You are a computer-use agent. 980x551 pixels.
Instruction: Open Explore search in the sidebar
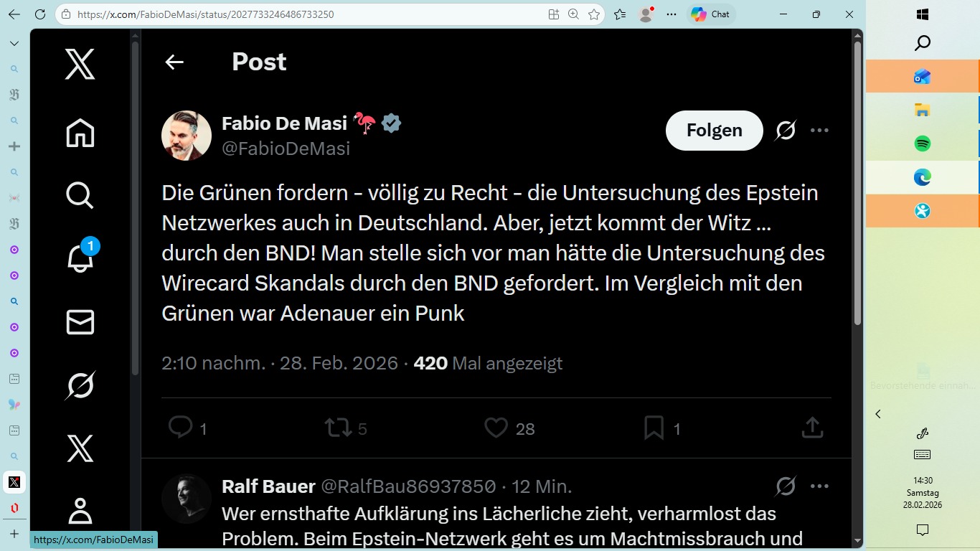click(79, 194)
